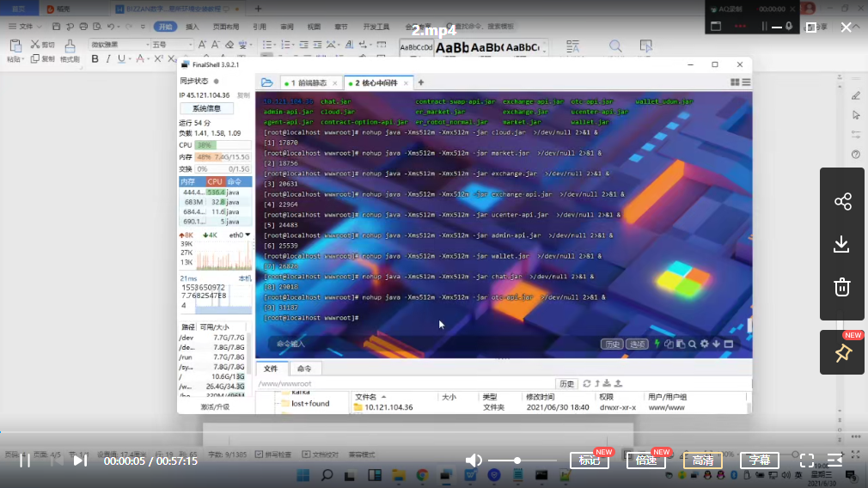Upload file icon in file panel
This screenshot has height=488, width=868.
tap(618, 383)
